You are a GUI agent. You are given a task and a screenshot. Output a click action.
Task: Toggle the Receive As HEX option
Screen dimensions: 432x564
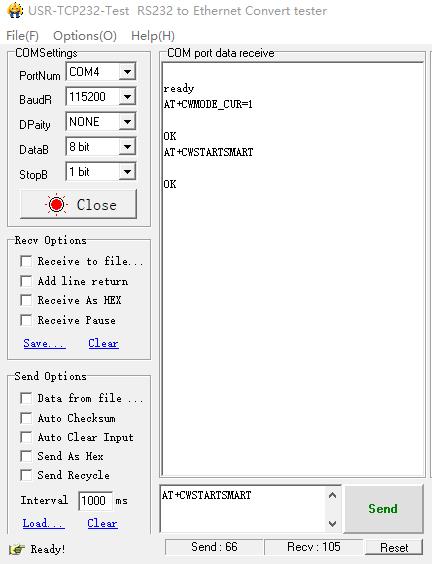click(x=26, y=300)
